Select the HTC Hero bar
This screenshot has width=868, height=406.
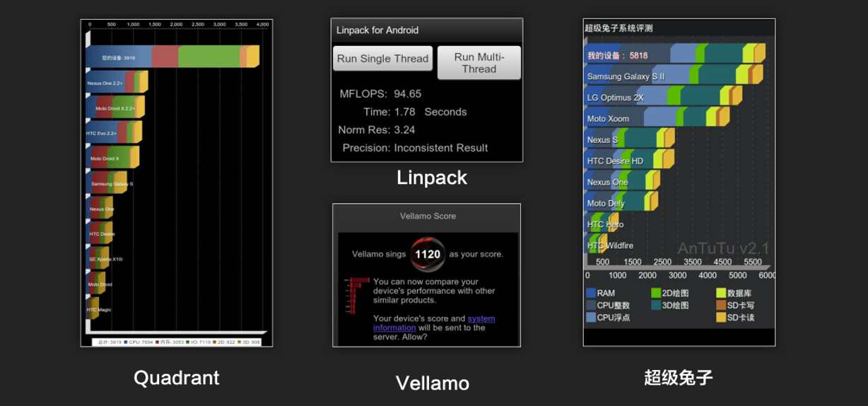(602, 224)
